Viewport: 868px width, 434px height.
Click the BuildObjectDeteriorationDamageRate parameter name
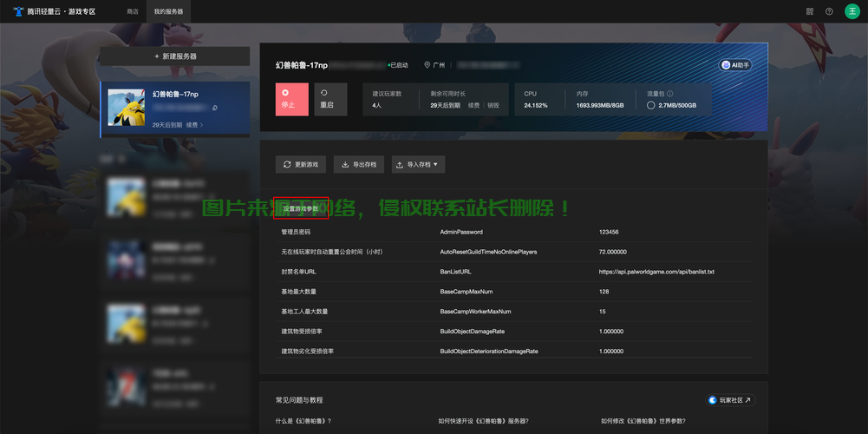click(x=489, y=352)
